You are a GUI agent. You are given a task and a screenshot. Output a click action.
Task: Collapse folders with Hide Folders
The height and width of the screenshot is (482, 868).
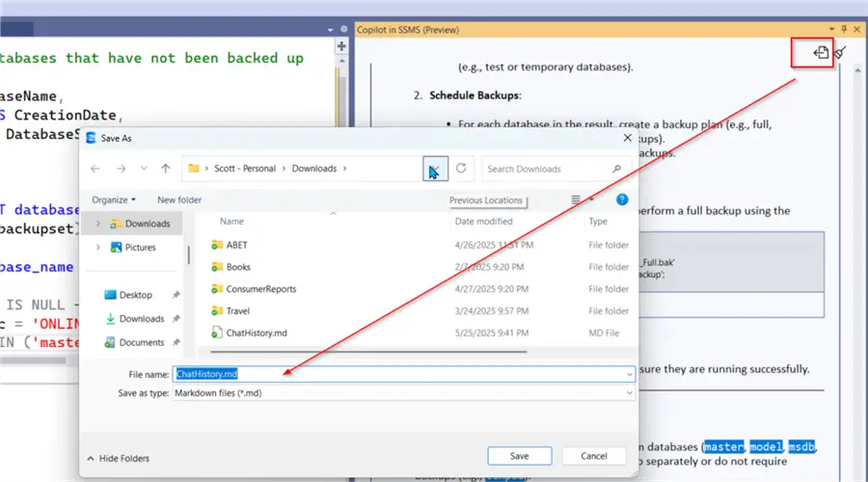119,458
